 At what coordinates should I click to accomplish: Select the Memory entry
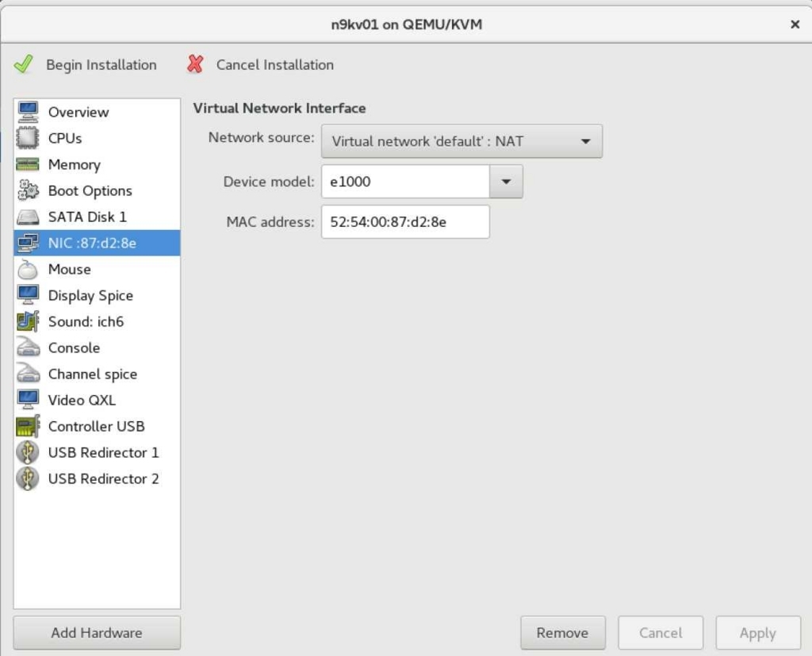[97, 164]
